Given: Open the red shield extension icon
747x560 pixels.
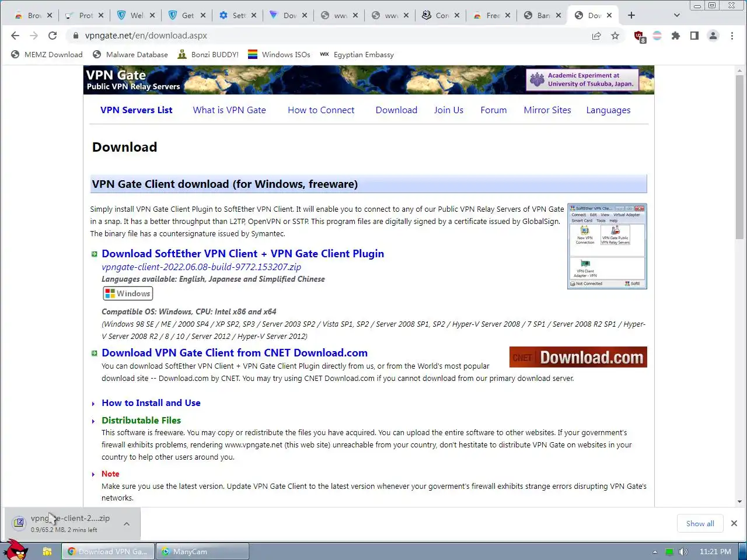Looking at the screenshot, I should [639, 36].
